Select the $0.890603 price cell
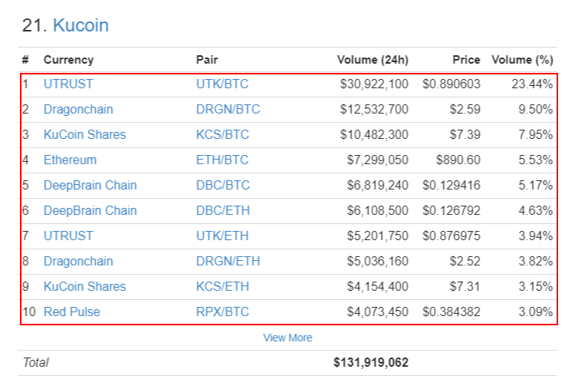This screenshot has width=588, height=389. tap(452, 84)
